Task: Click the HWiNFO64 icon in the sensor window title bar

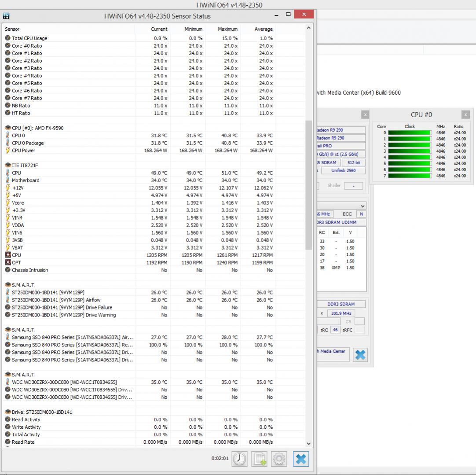Action: 7,16
